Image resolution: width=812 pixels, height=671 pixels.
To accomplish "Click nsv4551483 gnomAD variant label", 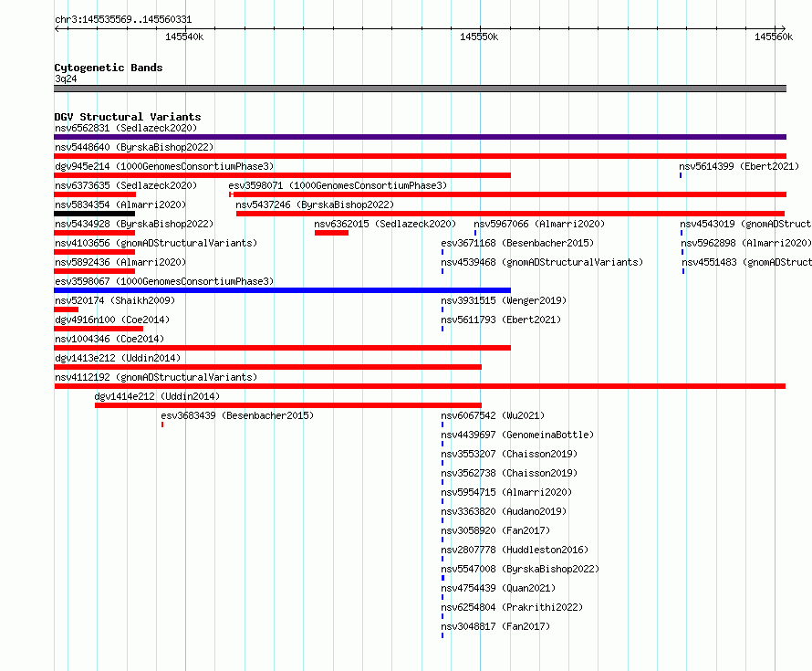I will point(746,262).
